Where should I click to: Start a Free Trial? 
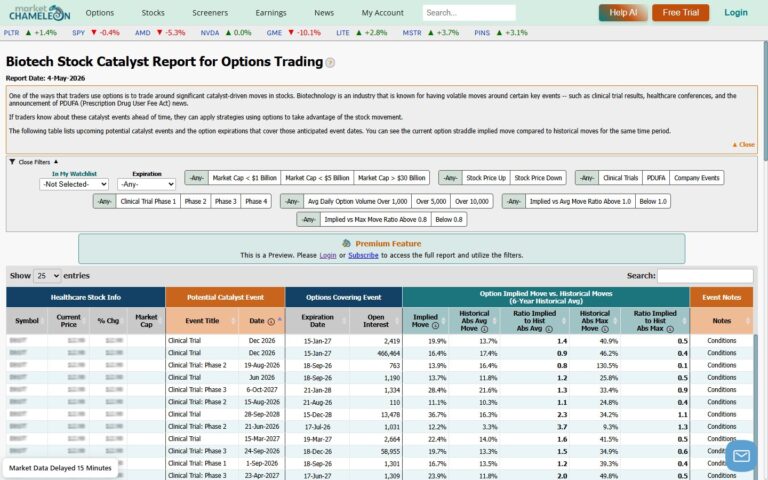[x=680, y=13]
